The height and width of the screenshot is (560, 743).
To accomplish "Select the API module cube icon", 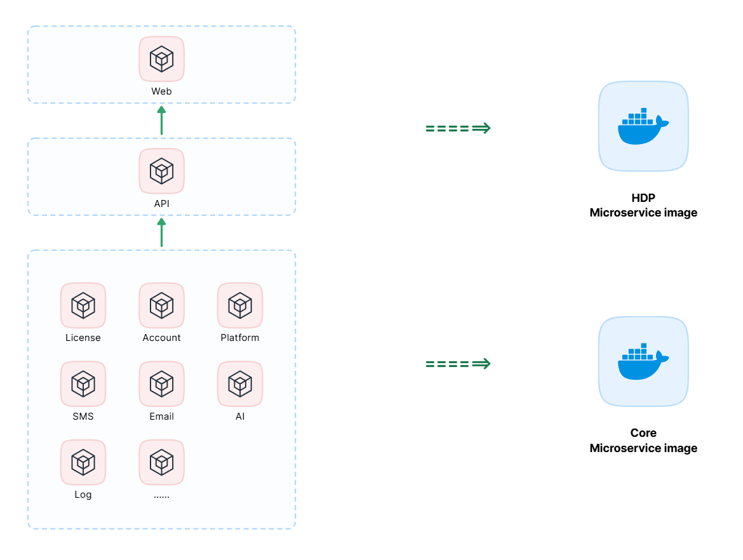I will [161, 171].
